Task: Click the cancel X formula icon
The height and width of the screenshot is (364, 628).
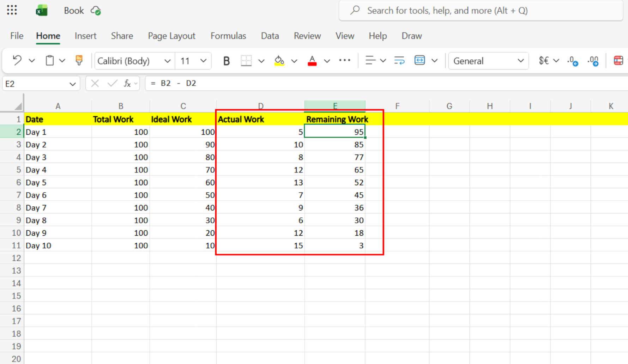Action: [x=95, y=83]
